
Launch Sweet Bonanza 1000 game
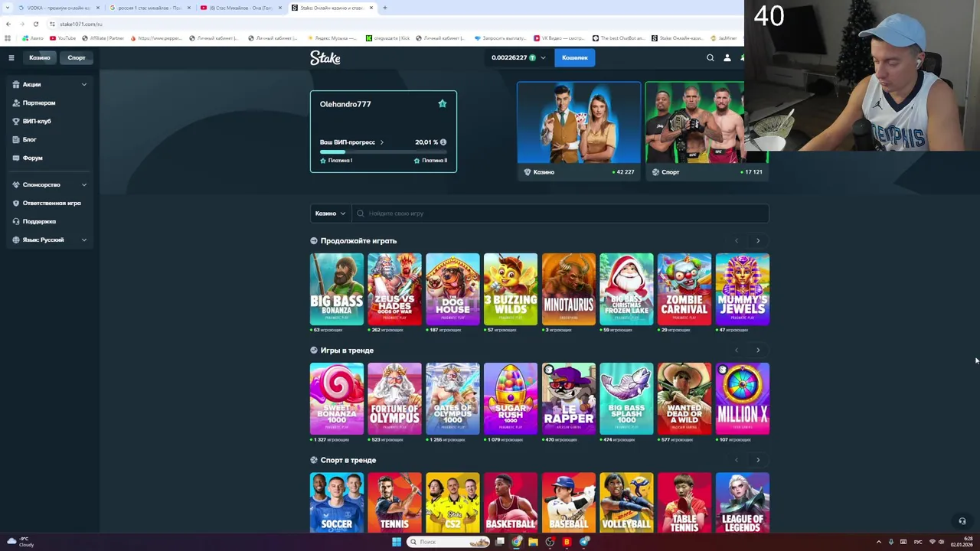point(337,399)
